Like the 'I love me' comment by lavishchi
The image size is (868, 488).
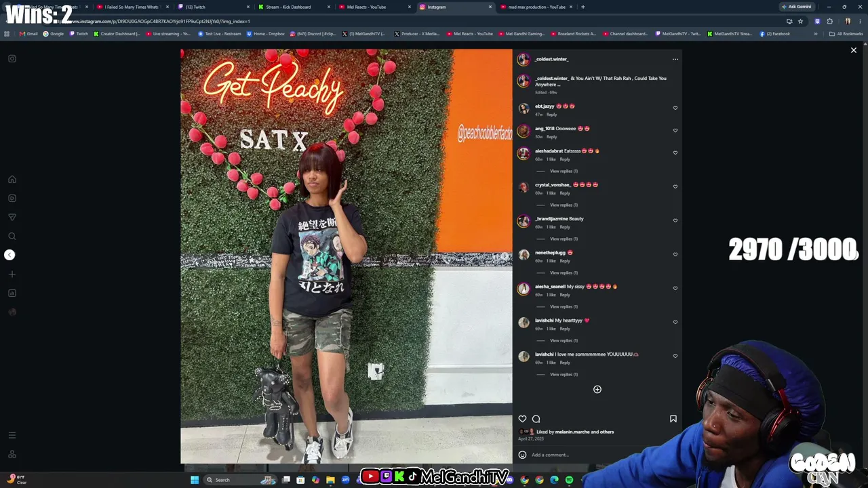coord(675,356)
